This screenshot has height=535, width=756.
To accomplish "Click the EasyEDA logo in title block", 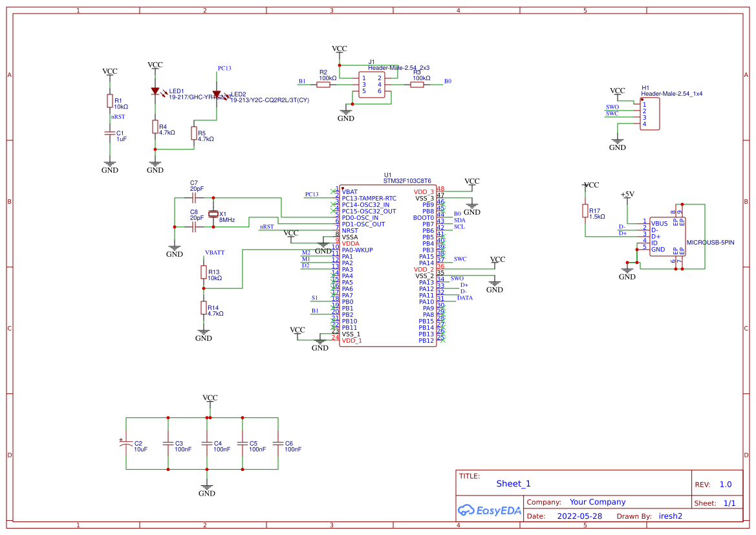I will click(x=490, y=510).
